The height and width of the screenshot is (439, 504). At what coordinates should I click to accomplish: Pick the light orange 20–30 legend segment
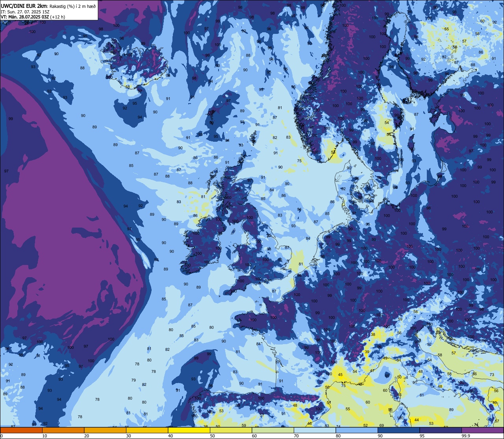pyautogui.click(x=105, y=430)
